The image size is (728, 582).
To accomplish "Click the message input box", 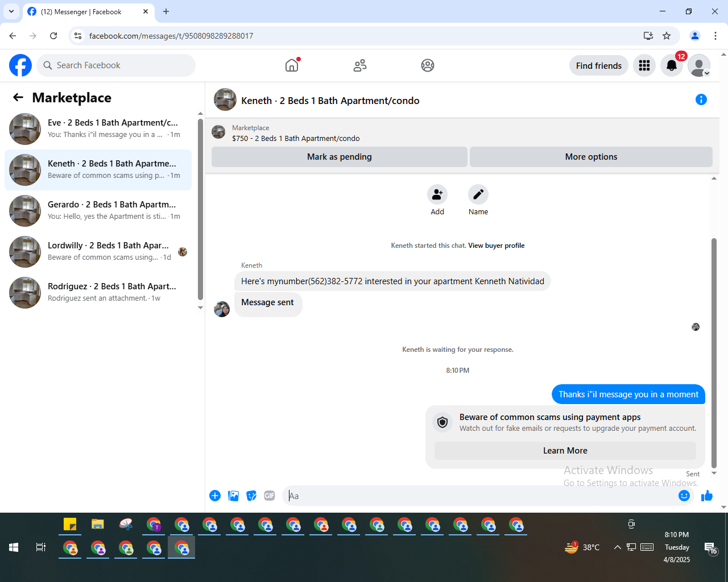I will pos(481,496).
